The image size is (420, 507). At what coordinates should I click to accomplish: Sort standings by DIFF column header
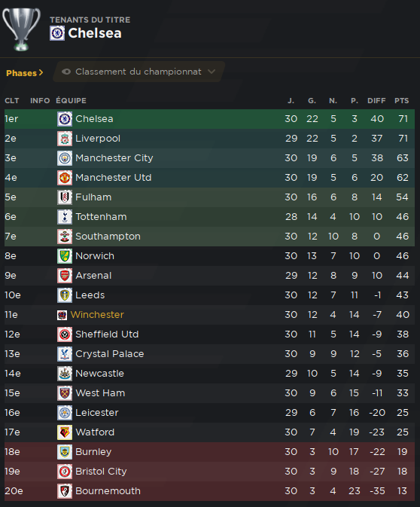point(376,101)
